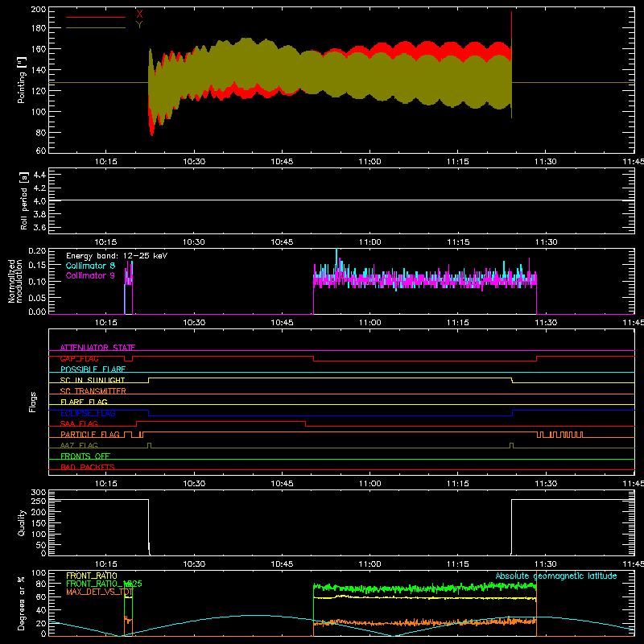Click the ECLIPSE_FLAG label
Screen dimensions: 644x644
tap(88, 413)
